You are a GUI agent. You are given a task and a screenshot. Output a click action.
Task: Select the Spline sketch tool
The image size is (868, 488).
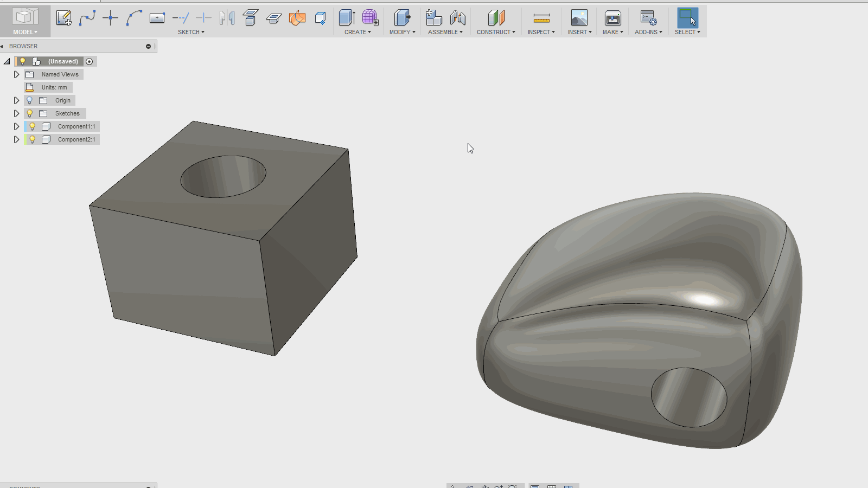(87, 18)
